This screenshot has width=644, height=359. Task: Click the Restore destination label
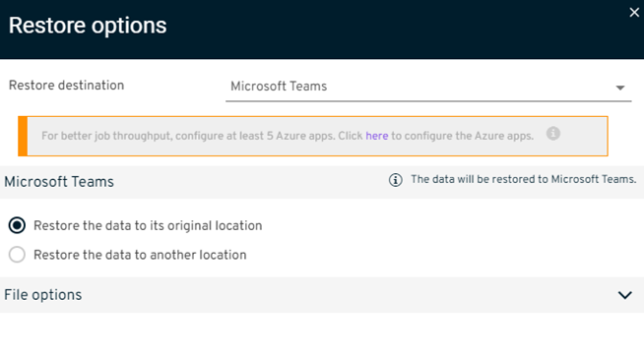[x=67, y=86]
